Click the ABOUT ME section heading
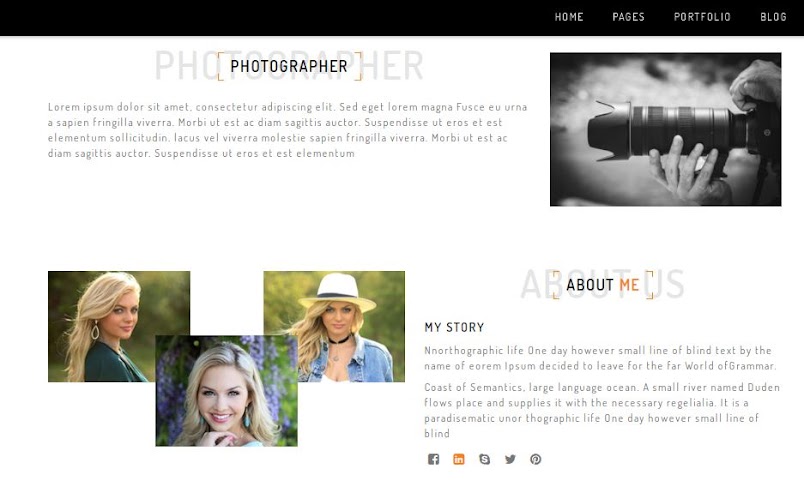 pos(602,285)
